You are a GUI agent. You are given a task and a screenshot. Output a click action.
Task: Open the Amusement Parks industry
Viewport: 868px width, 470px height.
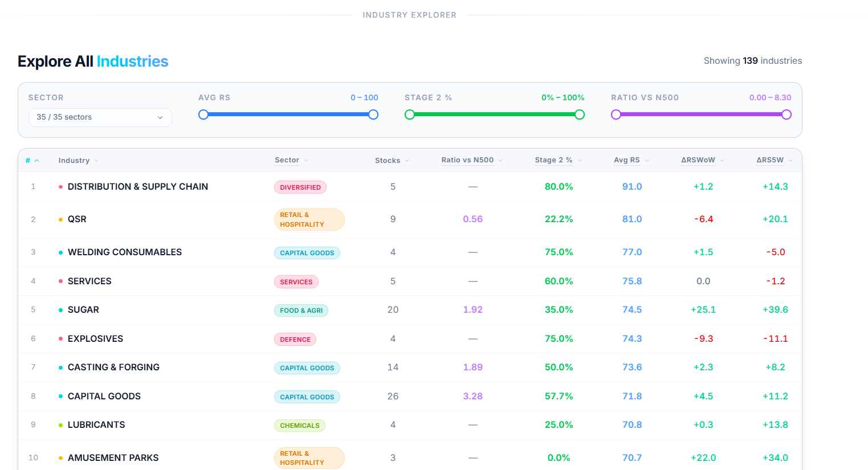(x=113, y=458)
